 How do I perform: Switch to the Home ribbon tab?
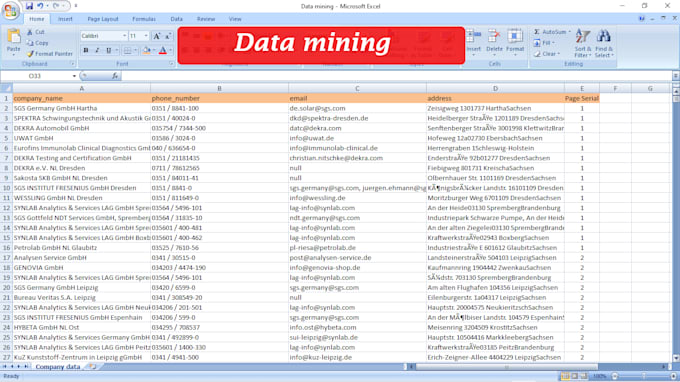[x=36, y=19]
